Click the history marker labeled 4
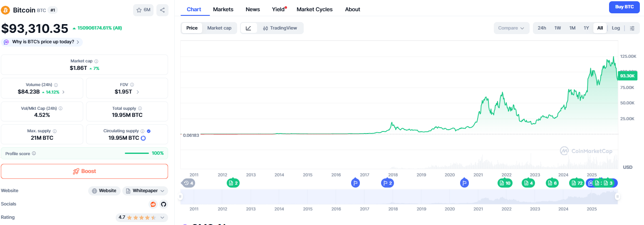 [x=188, y=183]
